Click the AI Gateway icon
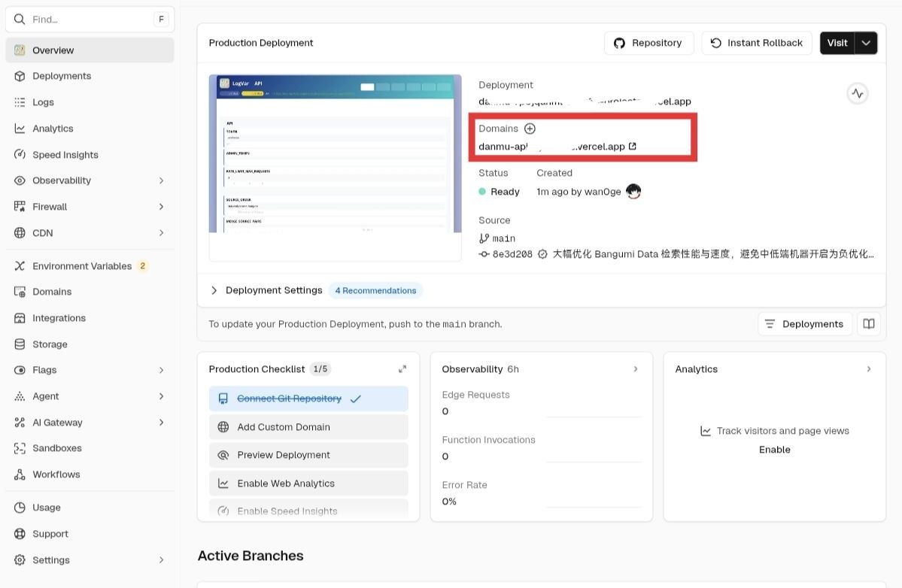This screenshot has width=902, height=588. tap(20, 423)
